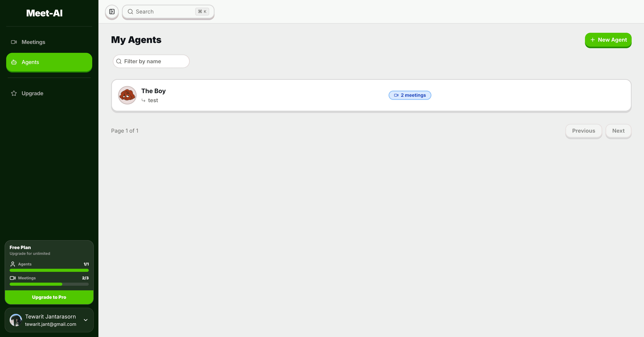Viewport: 644px width, 337px height.
Task: Click the 2 meetings badge
Action: [x=410, y=95]
